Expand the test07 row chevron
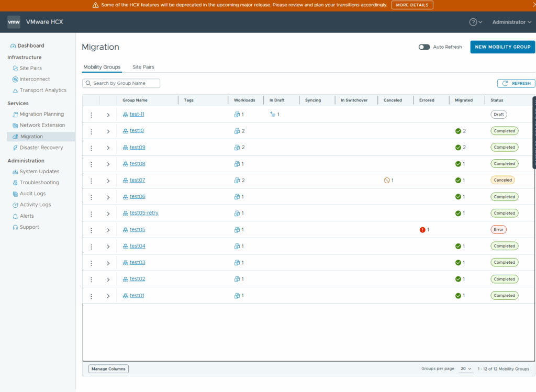536x392 pixels. 108,181
